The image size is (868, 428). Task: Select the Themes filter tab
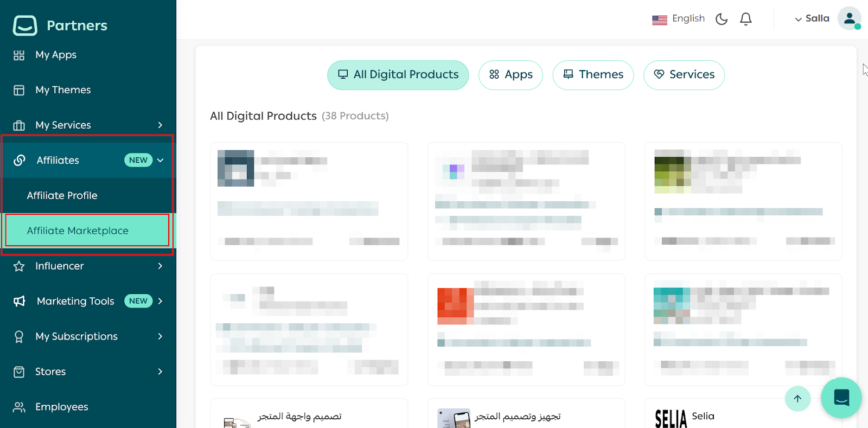[x=593, y=75]
